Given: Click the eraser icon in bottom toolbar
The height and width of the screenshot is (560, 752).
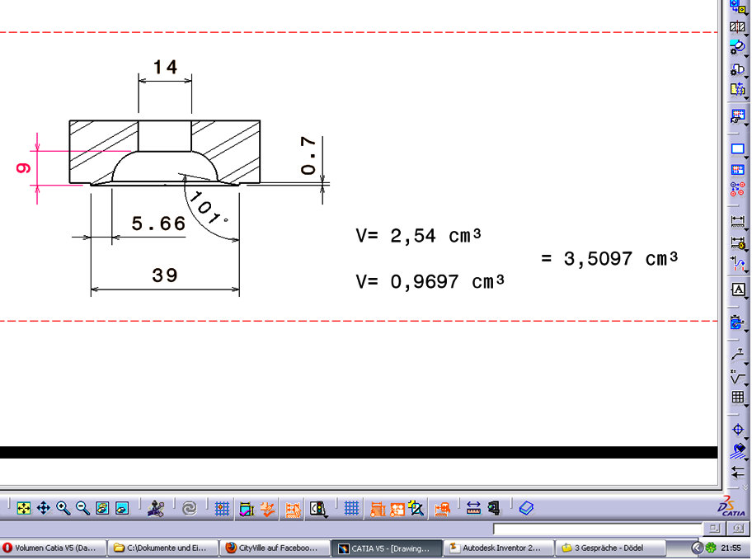Looking at the screenshot, I should 527,509.
